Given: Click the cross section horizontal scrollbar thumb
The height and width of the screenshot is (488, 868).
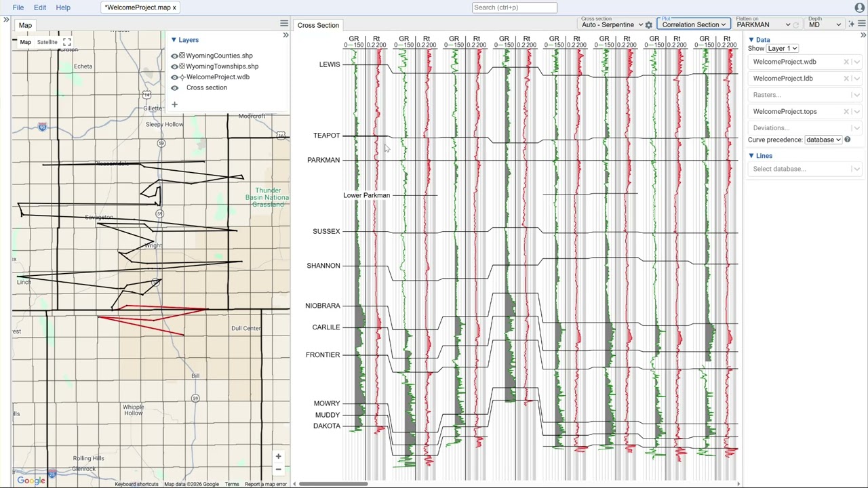Looking at the screenshot, I should [x=334, y=484].
